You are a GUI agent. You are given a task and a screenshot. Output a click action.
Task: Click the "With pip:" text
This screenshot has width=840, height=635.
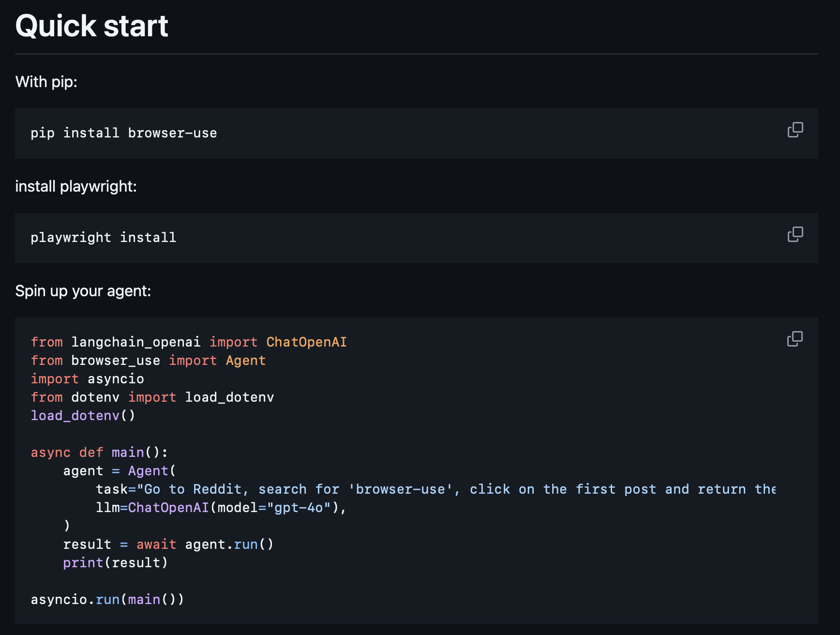[x=46, y=82]
